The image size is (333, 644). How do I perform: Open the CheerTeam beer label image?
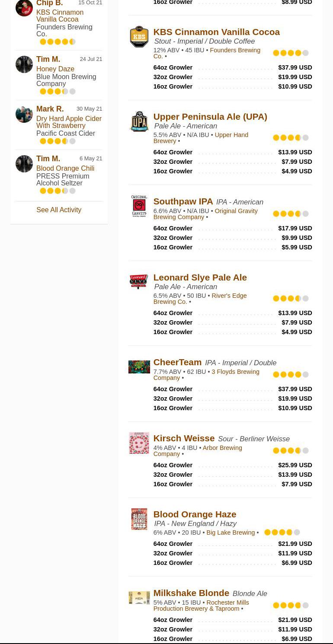(x=139, y=367)
